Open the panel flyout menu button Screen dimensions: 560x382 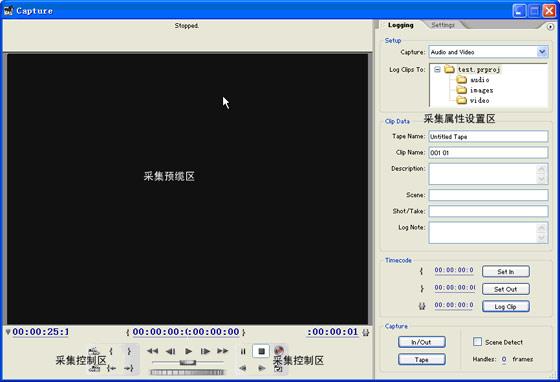pyautogui.click(x=550, y=27)
